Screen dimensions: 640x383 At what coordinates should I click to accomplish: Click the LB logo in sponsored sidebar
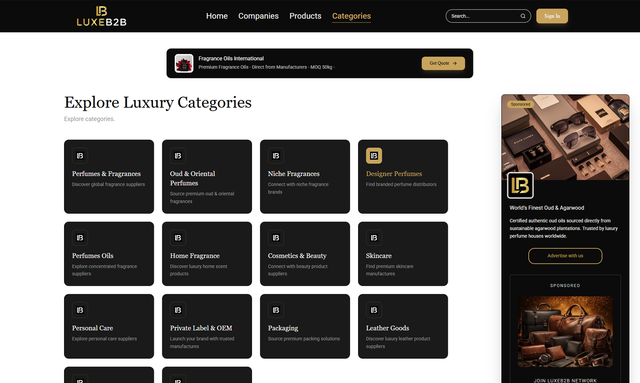tap(520, 185)
